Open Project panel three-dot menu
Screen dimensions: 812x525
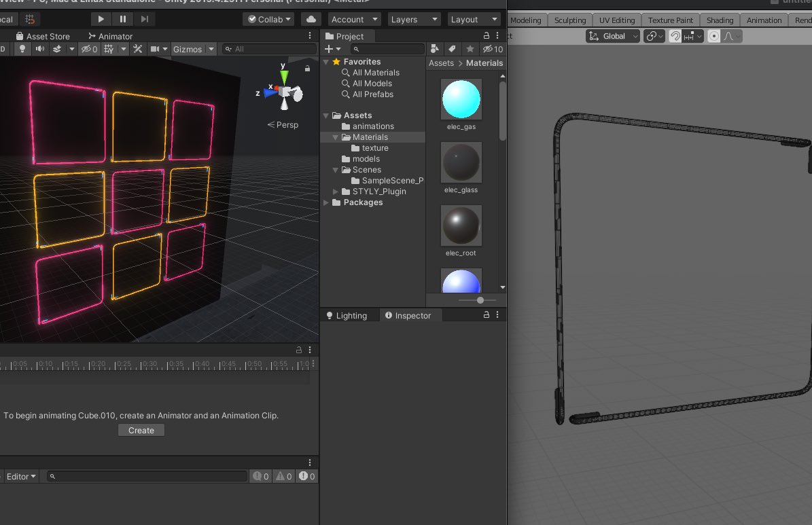coord(497,35)
